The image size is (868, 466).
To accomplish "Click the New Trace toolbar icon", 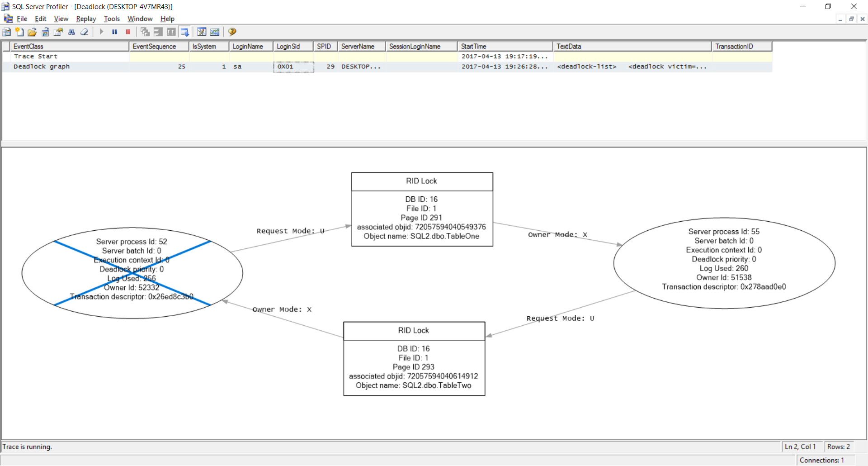I will (x=6, y=32).
